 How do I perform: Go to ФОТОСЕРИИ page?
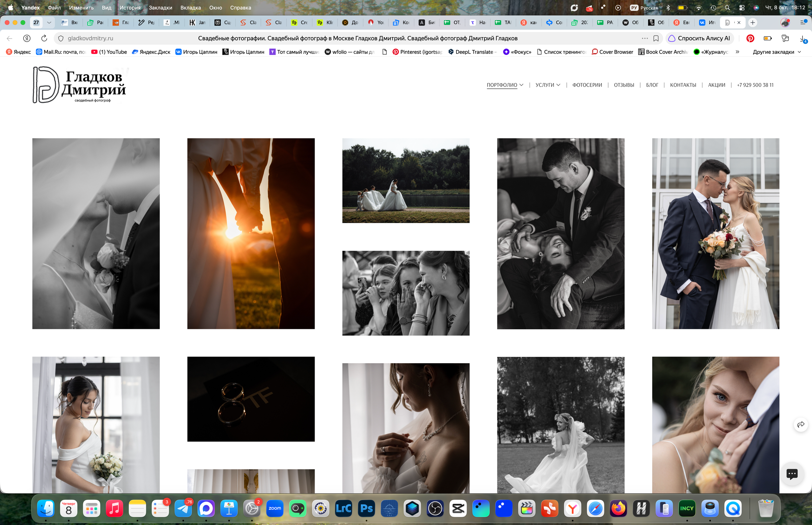click(x=587, y=85)
